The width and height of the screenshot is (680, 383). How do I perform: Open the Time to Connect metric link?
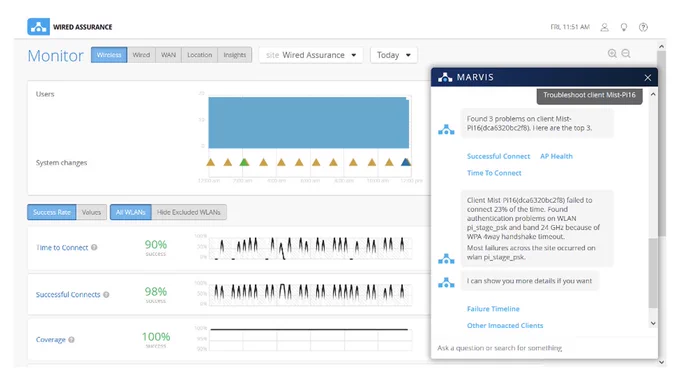[62, 247]
